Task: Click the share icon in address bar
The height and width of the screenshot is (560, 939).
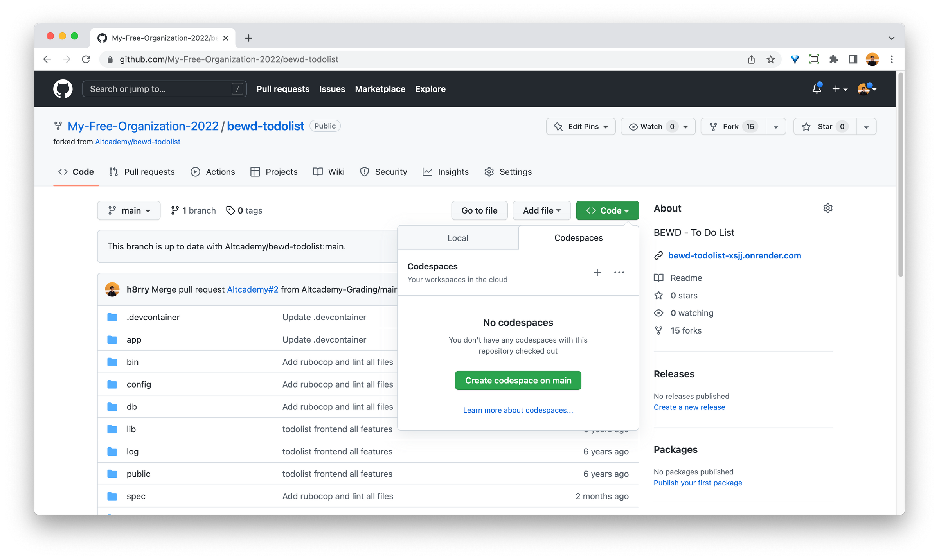Action: [751, 59]
